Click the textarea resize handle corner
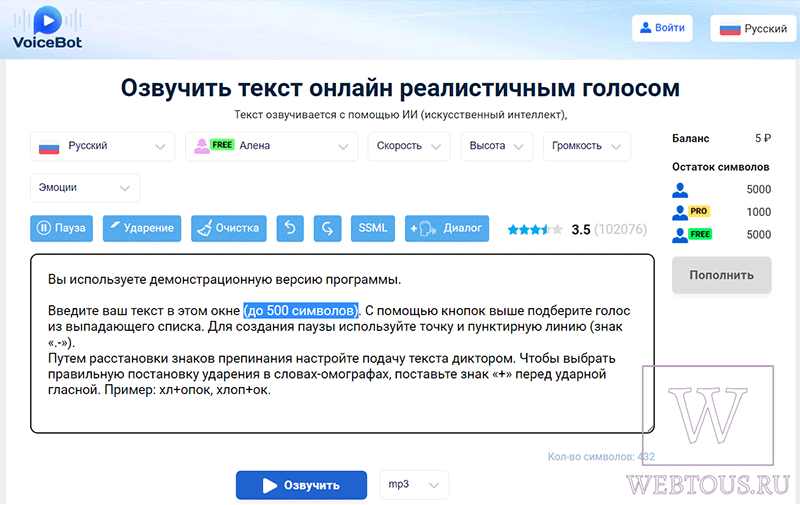The image size is (800, 505). click(x=650, y=428)
